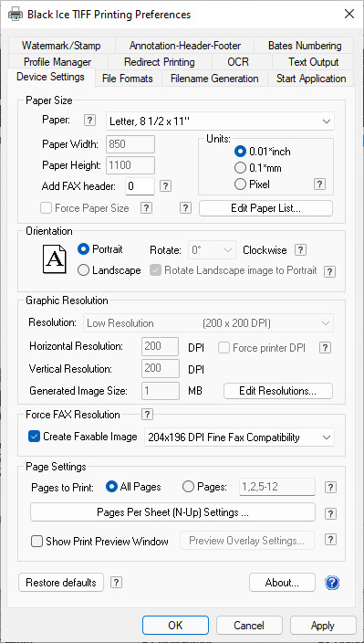Click the Edit Paper List button
364x643 pixels.
[265, 208]
